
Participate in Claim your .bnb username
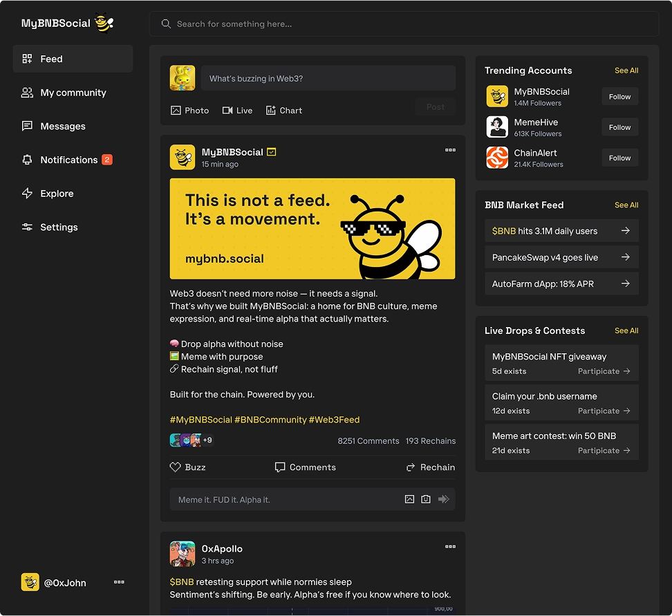604,411
